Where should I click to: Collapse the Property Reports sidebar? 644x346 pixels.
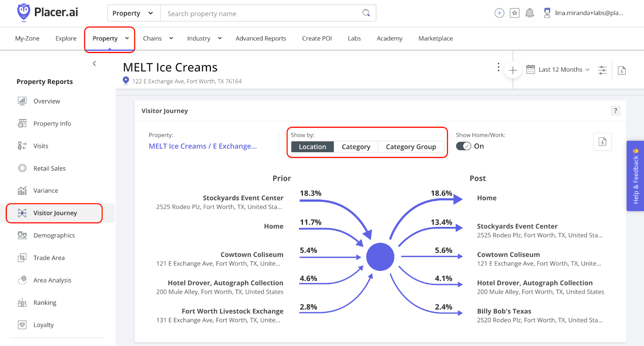95,64
